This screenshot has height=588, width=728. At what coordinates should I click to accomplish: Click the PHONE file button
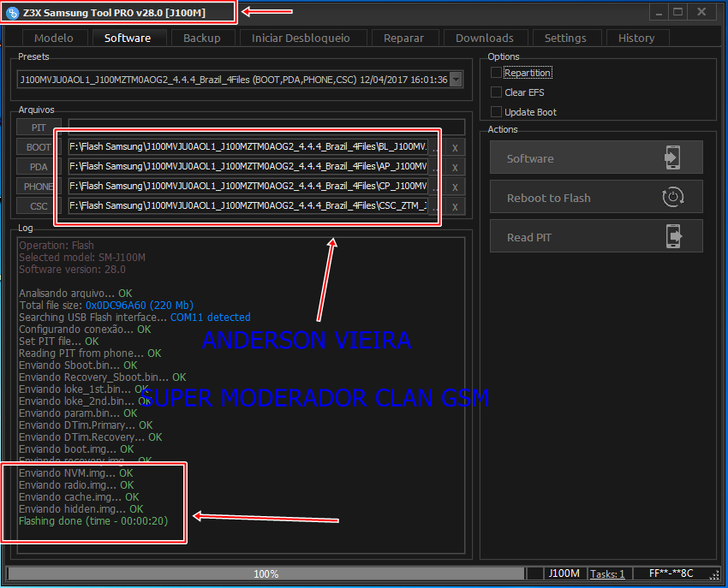[x=39, y=187]
